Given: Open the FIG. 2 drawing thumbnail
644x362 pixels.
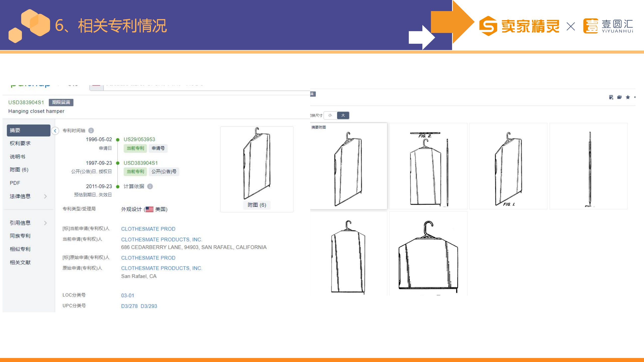Looking at the screenshot, I should coord(428,166).
